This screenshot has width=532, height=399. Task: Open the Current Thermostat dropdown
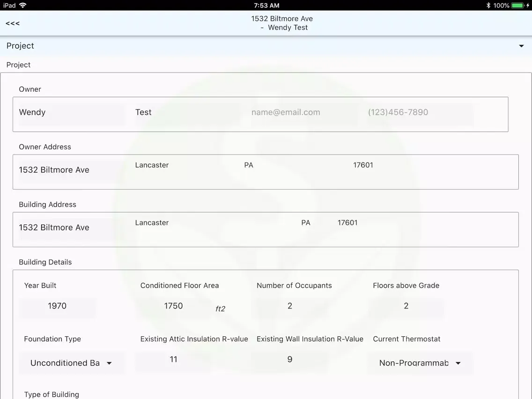[x=420, y=363]
